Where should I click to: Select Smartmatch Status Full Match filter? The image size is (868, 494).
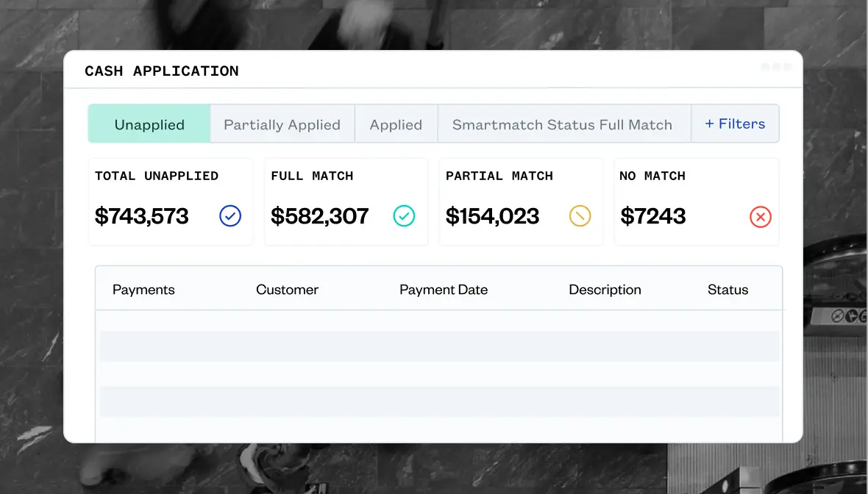point(562,124)
